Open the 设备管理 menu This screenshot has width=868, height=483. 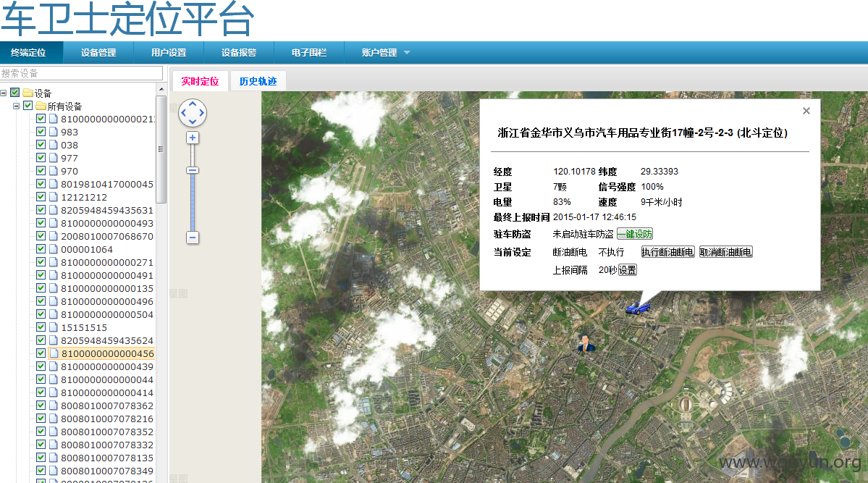tap(98, 53)
